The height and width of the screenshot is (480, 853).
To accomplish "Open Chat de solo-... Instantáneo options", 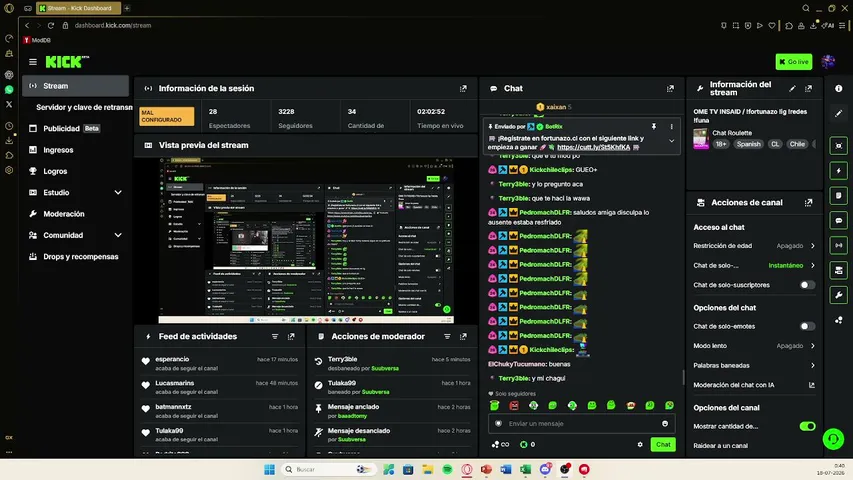I will click(x=754, y=266).
